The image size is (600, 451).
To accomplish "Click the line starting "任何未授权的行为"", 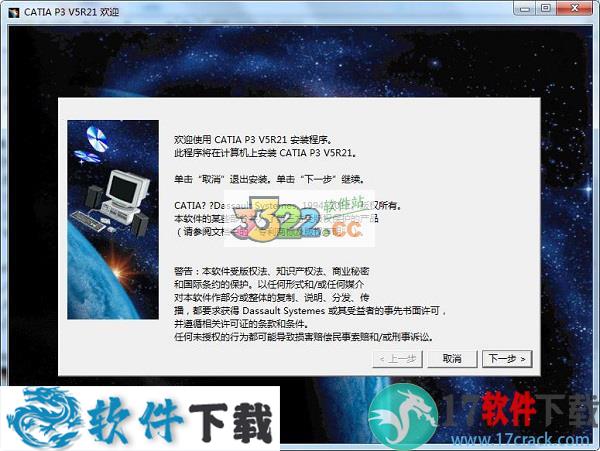I will point(304,337).
